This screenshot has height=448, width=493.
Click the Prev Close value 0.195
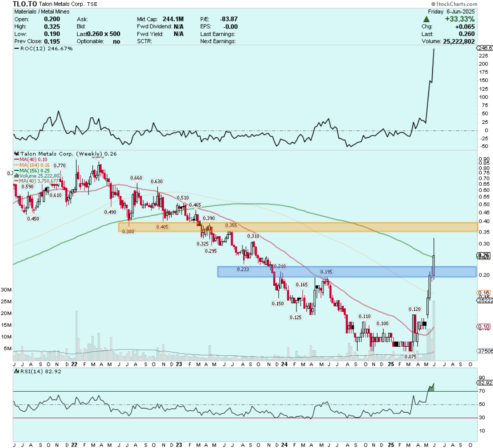pos(52,41)
